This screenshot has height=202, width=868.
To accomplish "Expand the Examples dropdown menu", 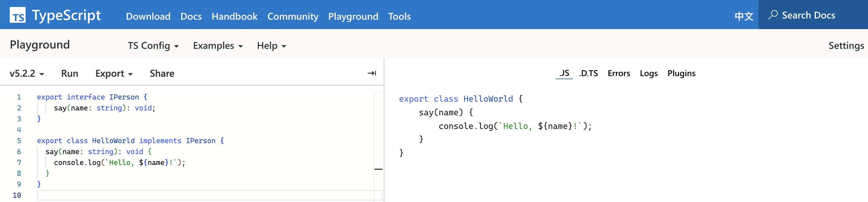I will click(x=218, y=45).
